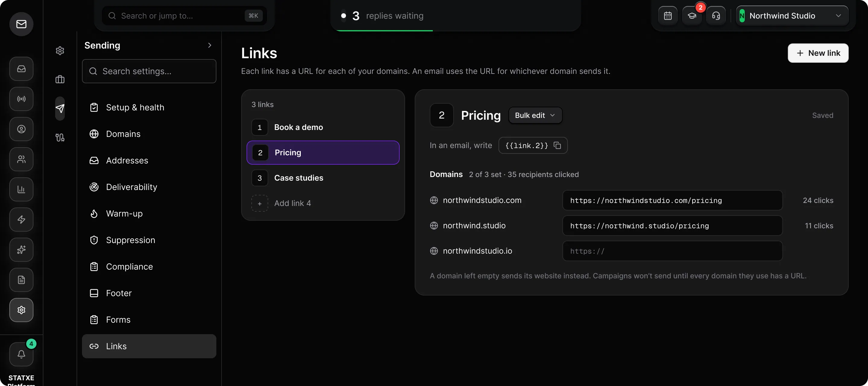868x386 pixels.
Task: Click '2 of 3 set · 35 recipients clicked'
Action: (524, 174)
